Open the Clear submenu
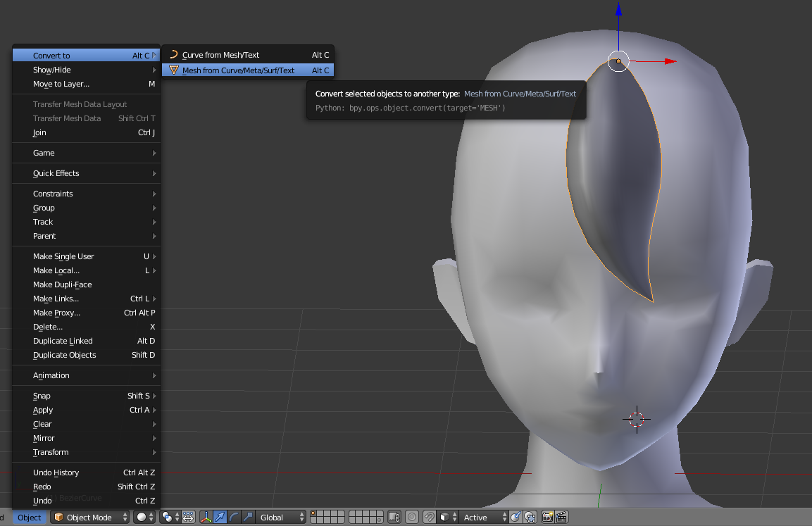 [x=86, y=424]
